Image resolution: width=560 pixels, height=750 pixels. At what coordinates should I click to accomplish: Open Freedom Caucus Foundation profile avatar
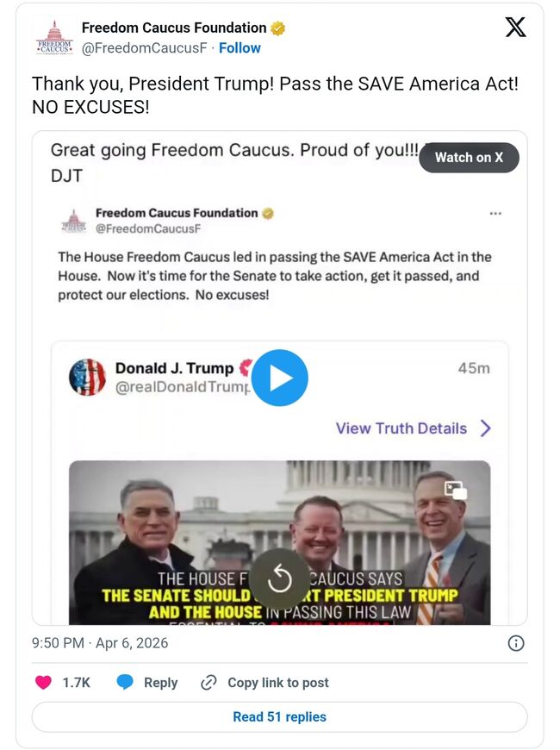[x=53, y=38]
